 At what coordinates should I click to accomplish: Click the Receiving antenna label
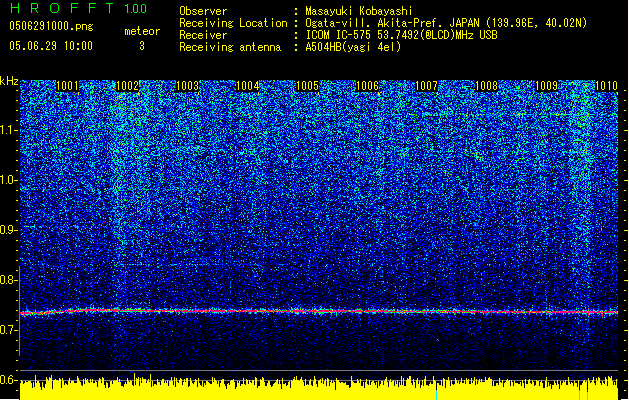[230, 47]
